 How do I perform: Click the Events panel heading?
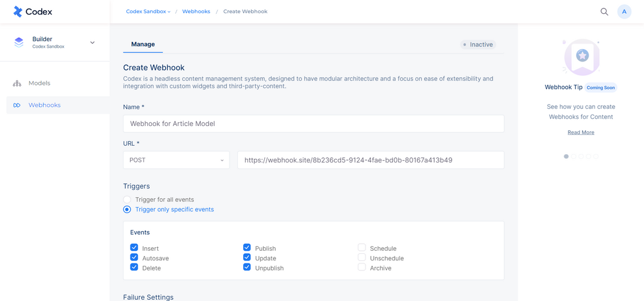[140, 232]
